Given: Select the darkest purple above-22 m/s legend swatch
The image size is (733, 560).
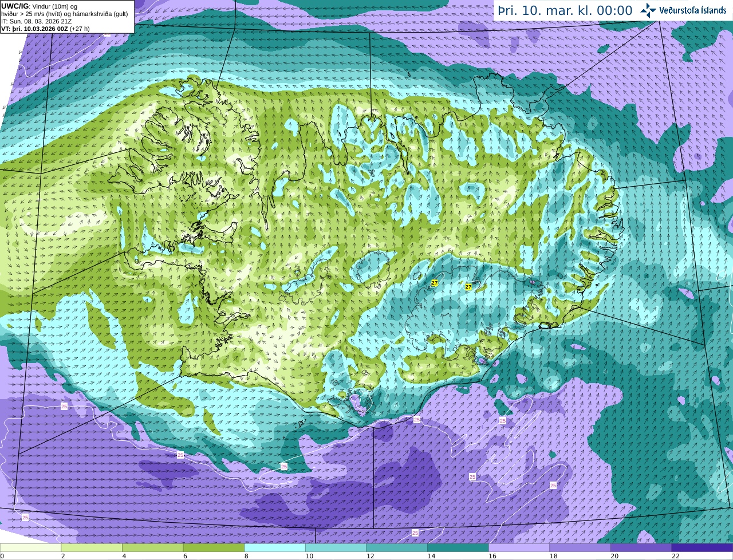Looking at the screenshot, I should click(x=703, y=548).
